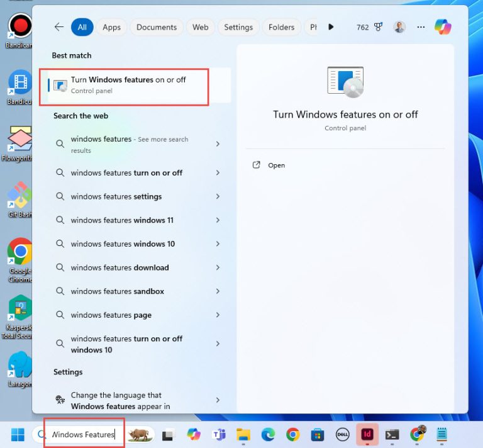Switch to the Folders filter tab

[x=281, y=27]
